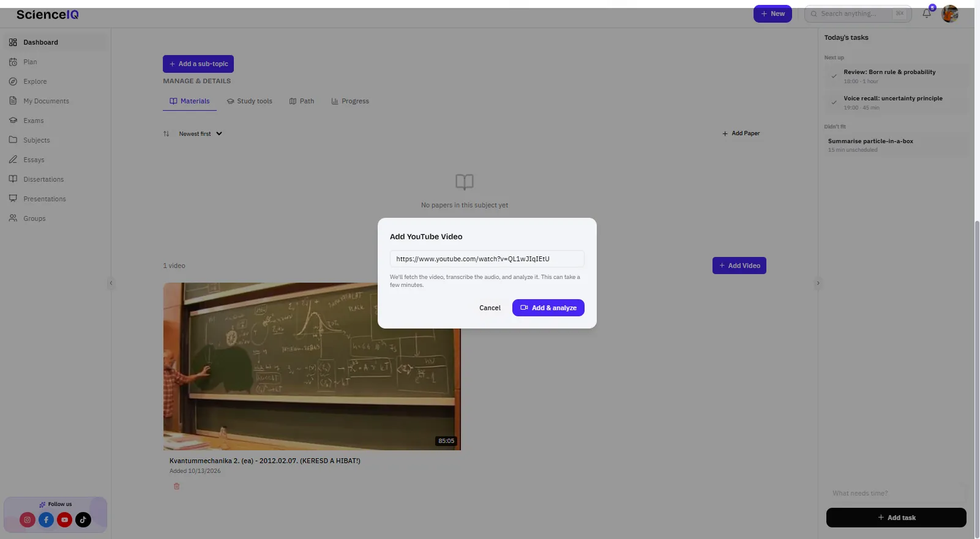Click the Kvantummechanika 2. video title
This screenshot has width=980, height=539.
[x=265, y=461]
